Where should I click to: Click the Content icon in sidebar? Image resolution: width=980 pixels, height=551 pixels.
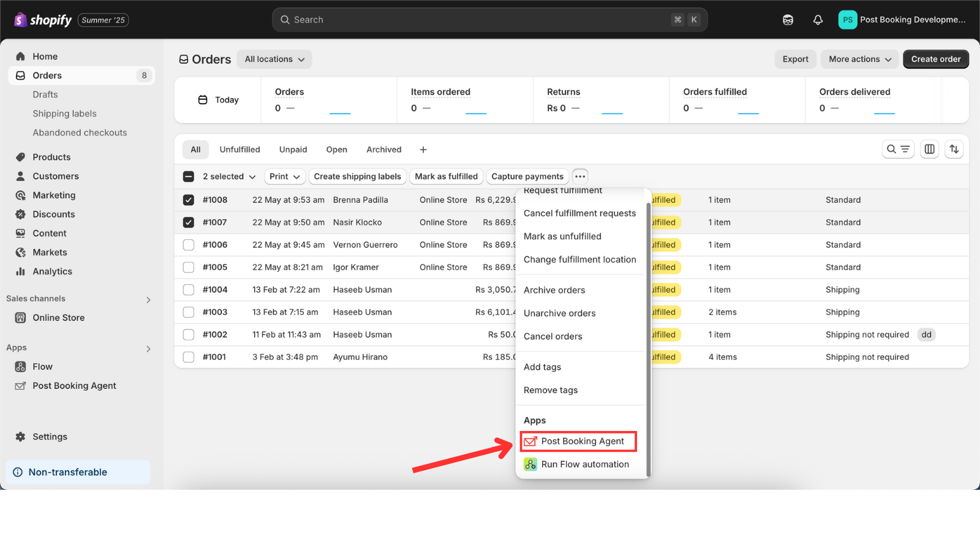point(21,233)
